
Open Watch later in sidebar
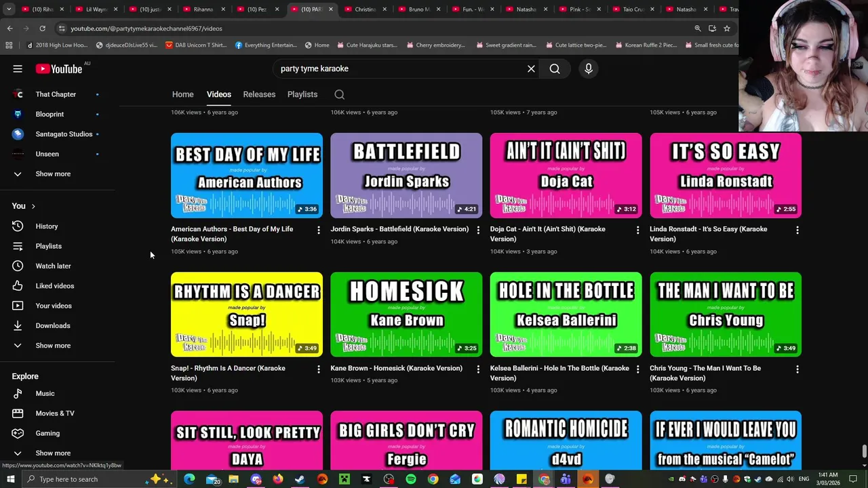[54, 266]
